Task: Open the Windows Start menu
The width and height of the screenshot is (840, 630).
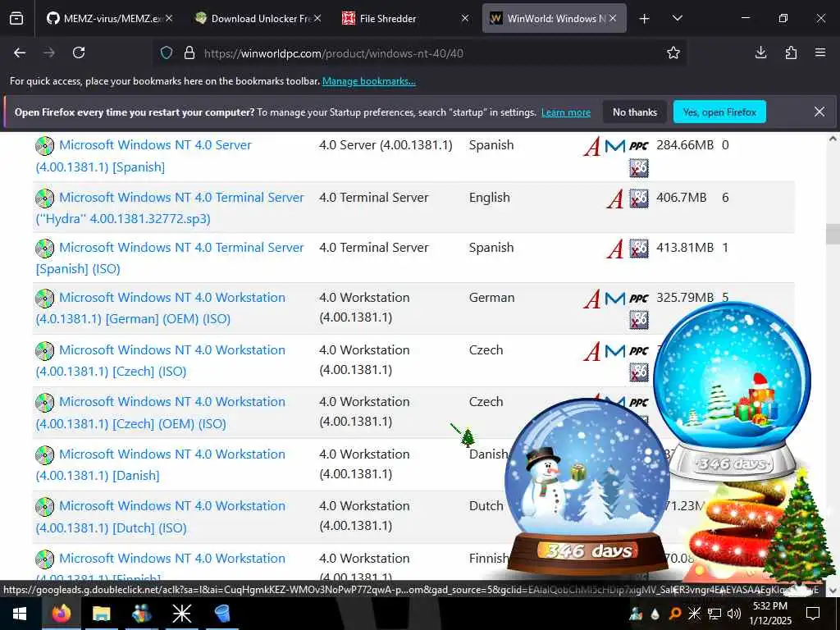Action: (20, 614)
